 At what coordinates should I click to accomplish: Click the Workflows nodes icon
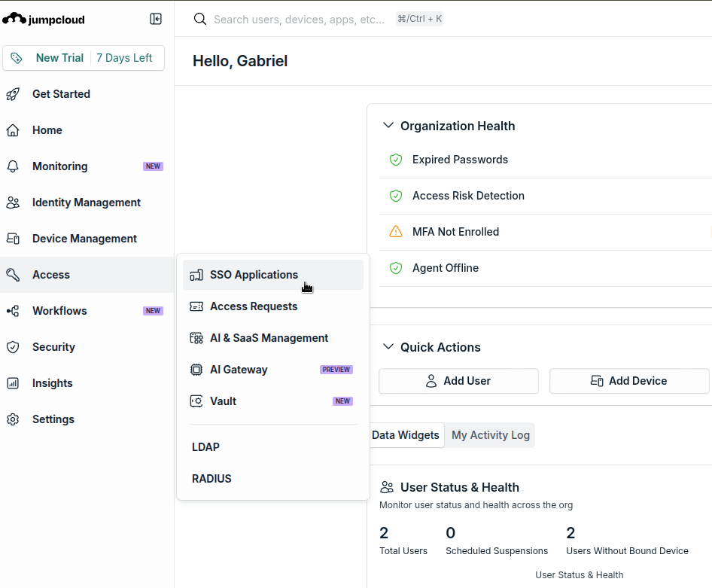point(13,311)
